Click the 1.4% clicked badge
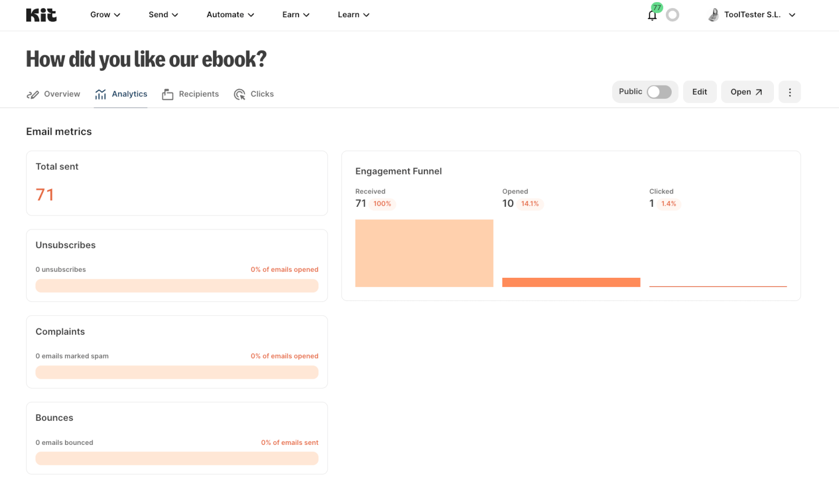The height and width of the screenshot is (504, 839). pos(669,204)
